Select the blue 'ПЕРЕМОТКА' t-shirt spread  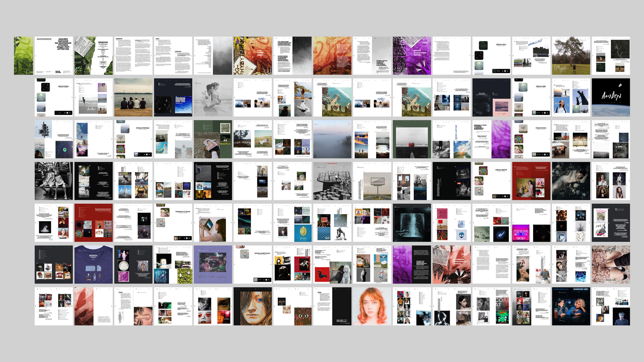pos(93,264)
